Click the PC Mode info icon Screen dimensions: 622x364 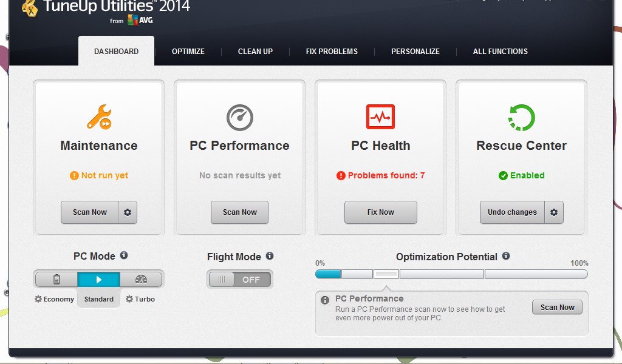(124, 255)
